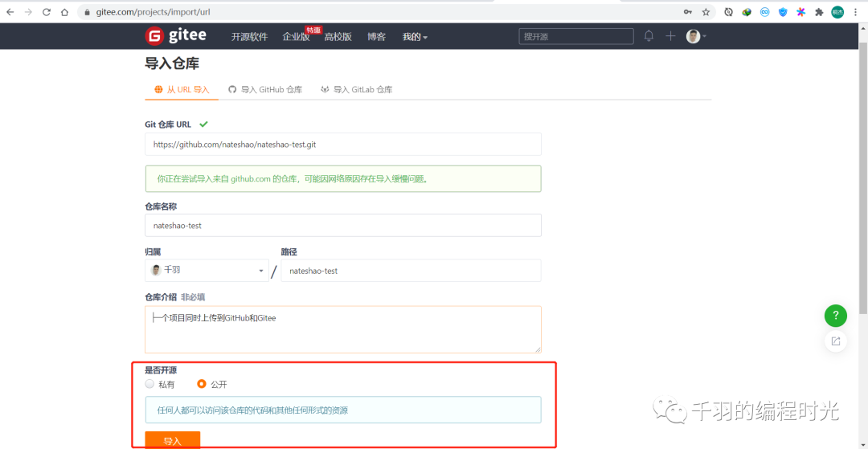Click the browser address bar URL
This screenshot has height=449, width=868.
click(153, 11)
